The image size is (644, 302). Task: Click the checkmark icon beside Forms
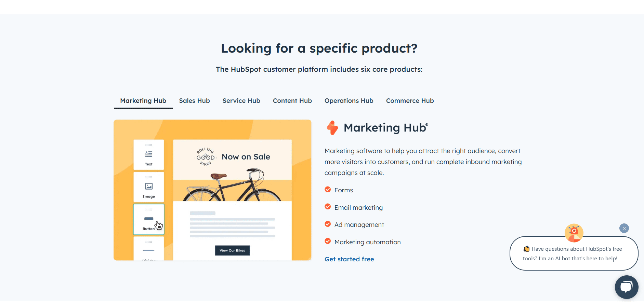[x=328, y=190]
